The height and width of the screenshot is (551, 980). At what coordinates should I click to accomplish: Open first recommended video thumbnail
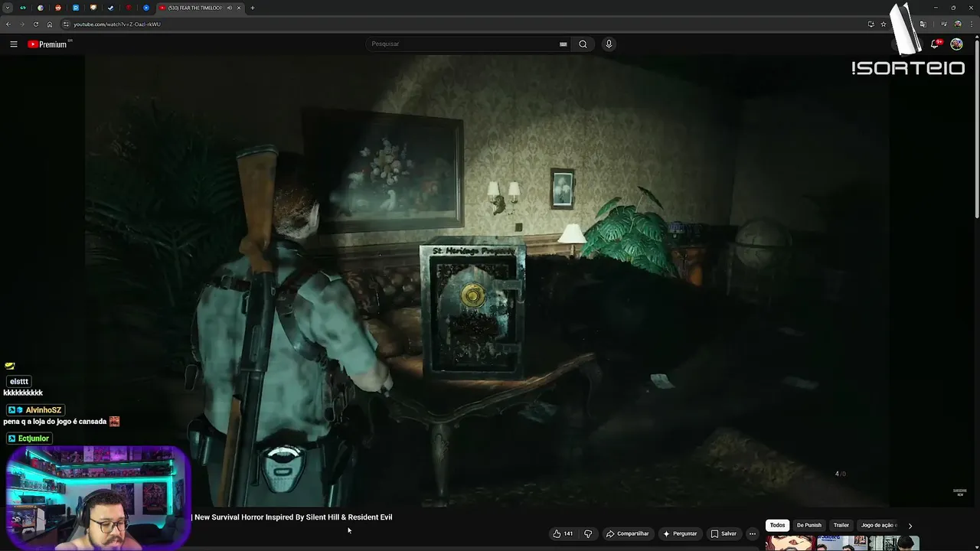coord(790,543)
